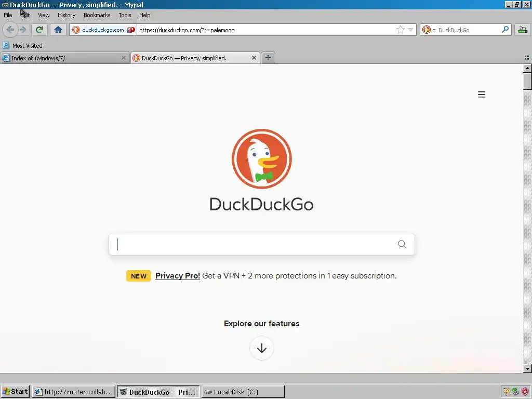Screen dimensions: 532x399
Task: Click the Mypal raccoon title bar icon
Action: click(x=5, y=5)
